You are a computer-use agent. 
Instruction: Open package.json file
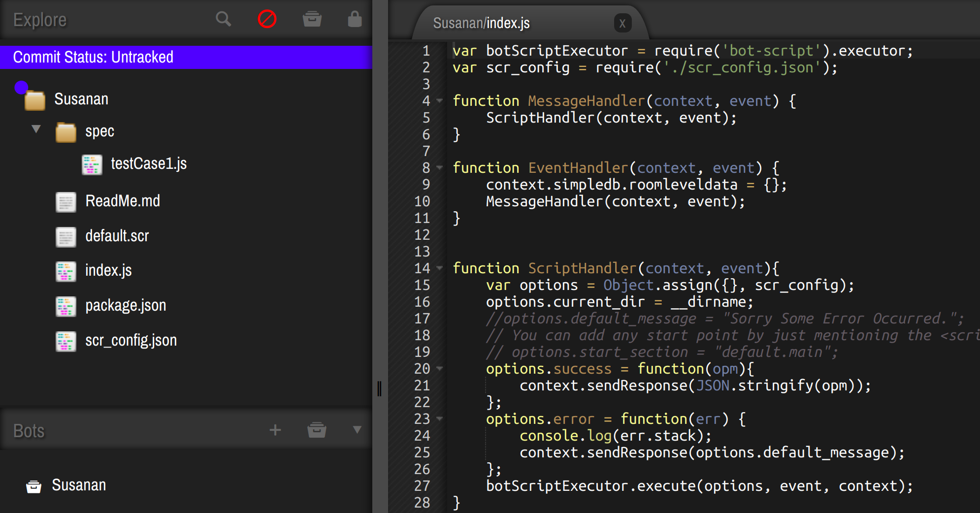(x=126, y=305)
